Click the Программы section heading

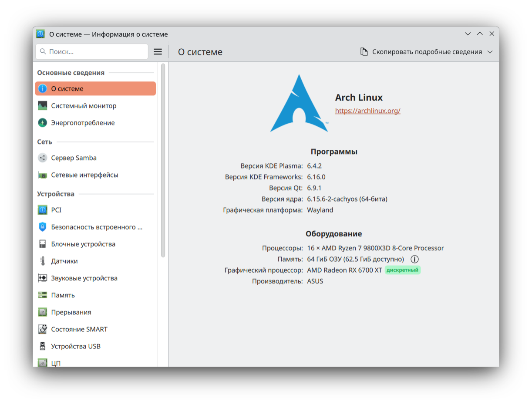coord(334,152)
